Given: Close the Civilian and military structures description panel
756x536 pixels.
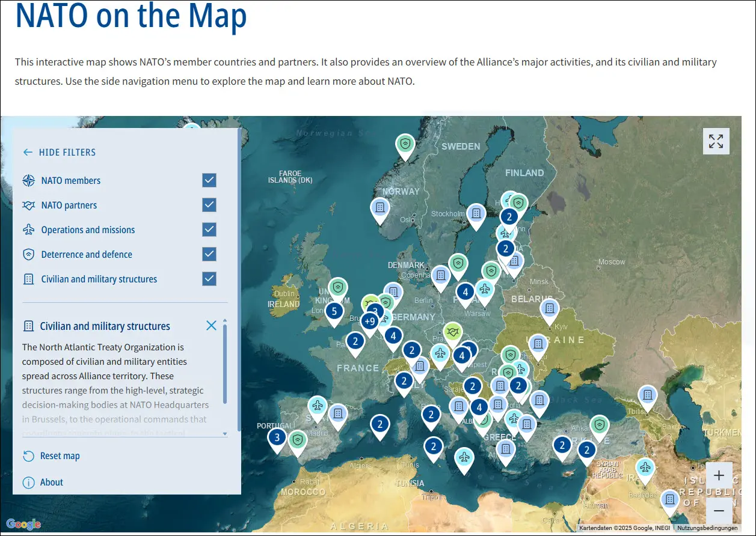Looking at the screenshot, I should (x=211, y=325).
